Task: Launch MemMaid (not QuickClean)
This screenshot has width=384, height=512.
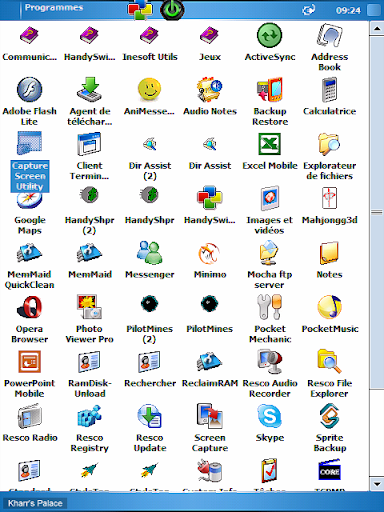Action: coord(89,253)
